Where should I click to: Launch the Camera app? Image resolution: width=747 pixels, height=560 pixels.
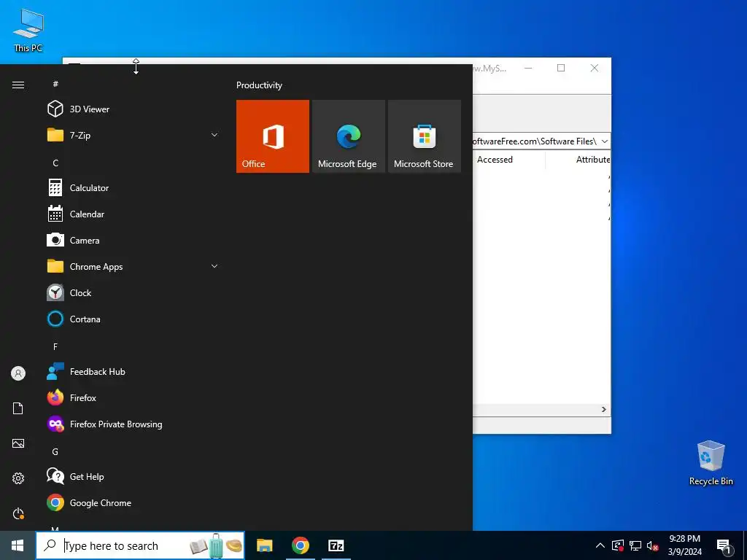pyautogui.click(x=133, y=241)
